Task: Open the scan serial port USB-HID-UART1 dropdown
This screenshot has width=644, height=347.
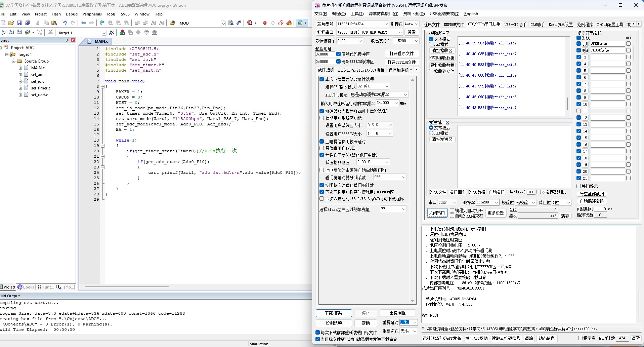Action: (400, 32)
